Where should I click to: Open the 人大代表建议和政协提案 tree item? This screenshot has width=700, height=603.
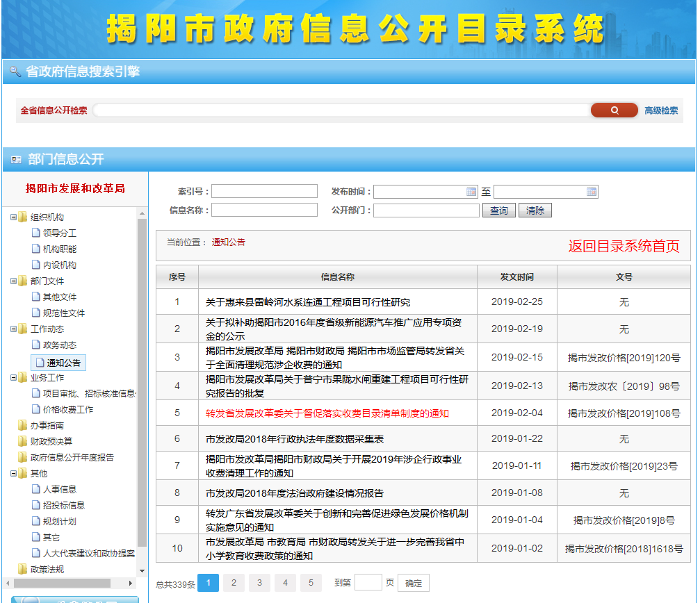89,554
